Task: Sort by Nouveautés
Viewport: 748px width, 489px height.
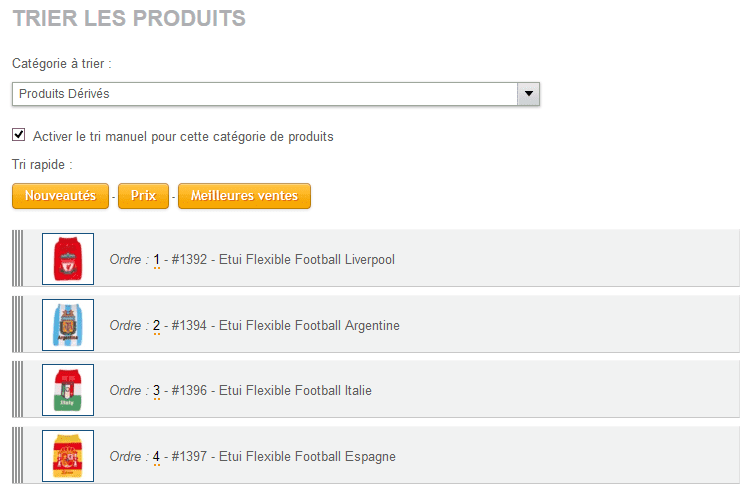Action: [61, 196]
